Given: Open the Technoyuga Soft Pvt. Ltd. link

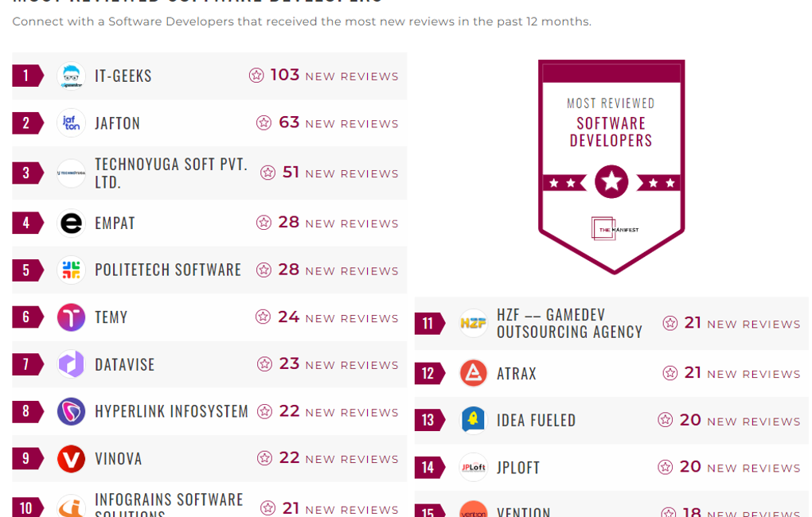Looking at the screenshot, I should coord(171,173).
